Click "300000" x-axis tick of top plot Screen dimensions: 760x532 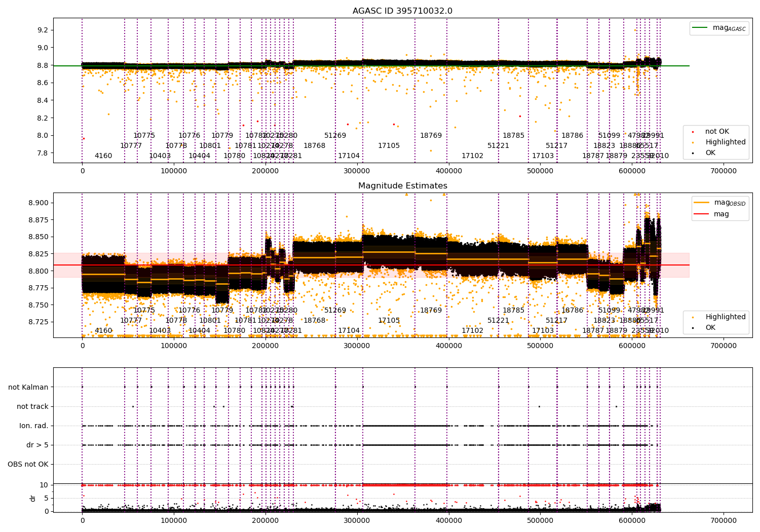(357, 171)
